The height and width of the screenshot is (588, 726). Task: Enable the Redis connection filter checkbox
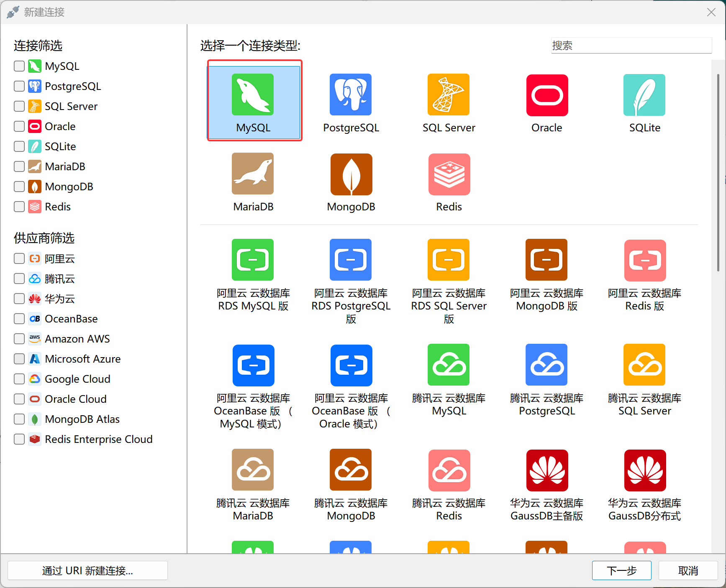[x=19, y=207]
